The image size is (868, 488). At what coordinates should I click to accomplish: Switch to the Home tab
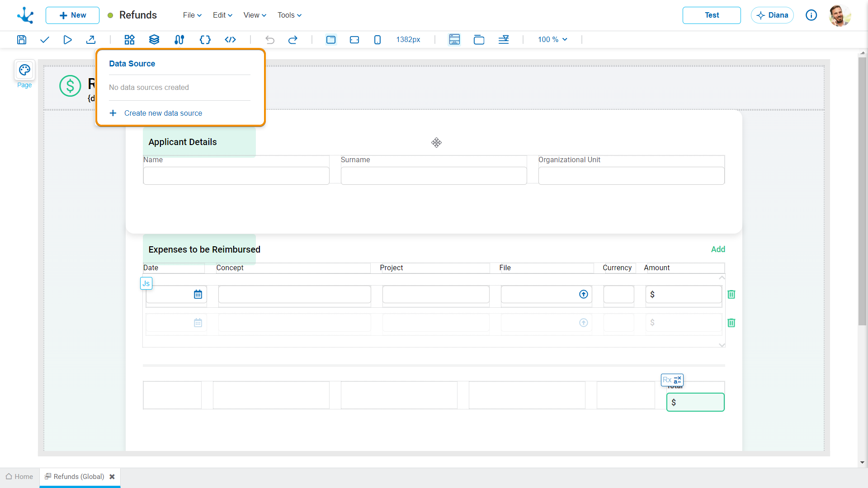(x=19, y=477)
